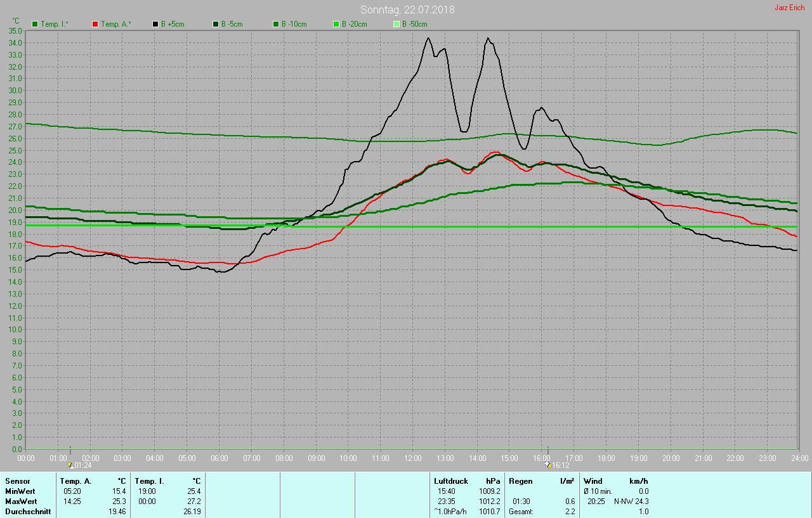Click the Wind column header
This screenshot has height=518, width=812.
point(593,481)
